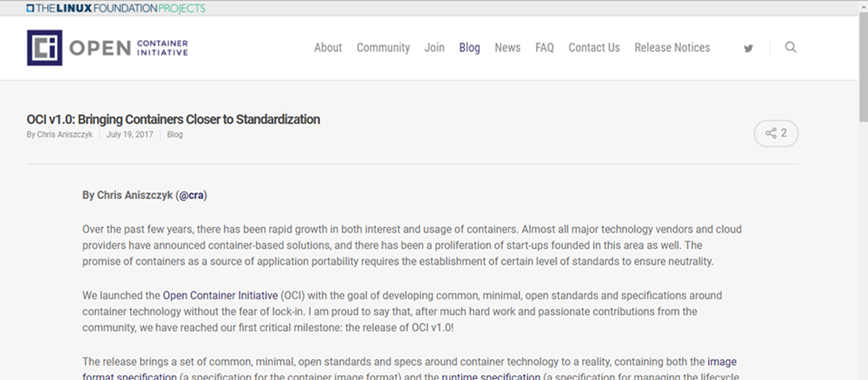Go to the About menu
This screenshot has height=380, width=868.
click(327, 48)
